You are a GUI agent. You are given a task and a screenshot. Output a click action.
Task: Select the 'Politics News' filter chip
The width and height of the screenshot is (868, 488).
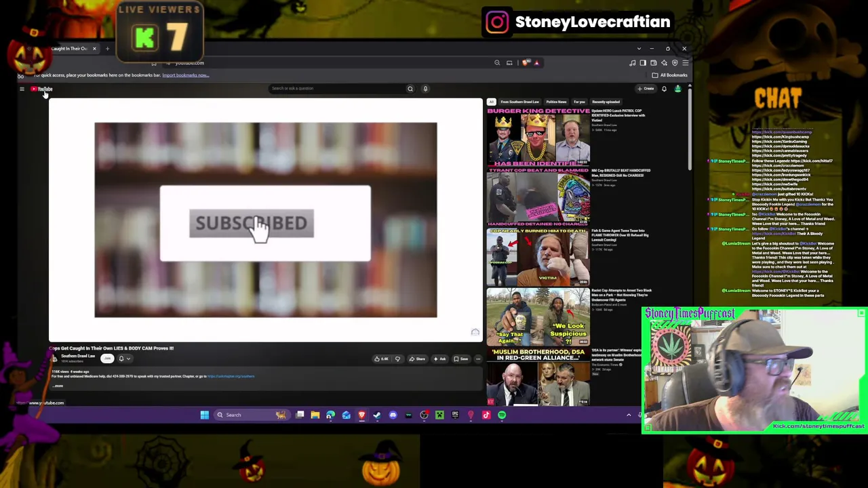(556, 102)
